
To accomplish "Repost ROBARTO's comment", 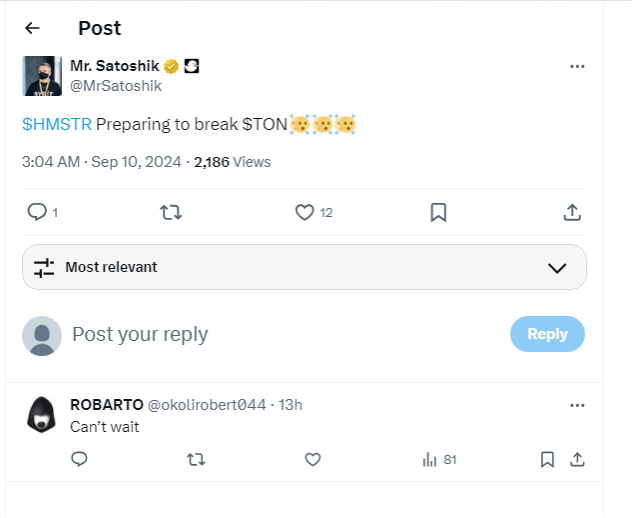I will [196, 459].
